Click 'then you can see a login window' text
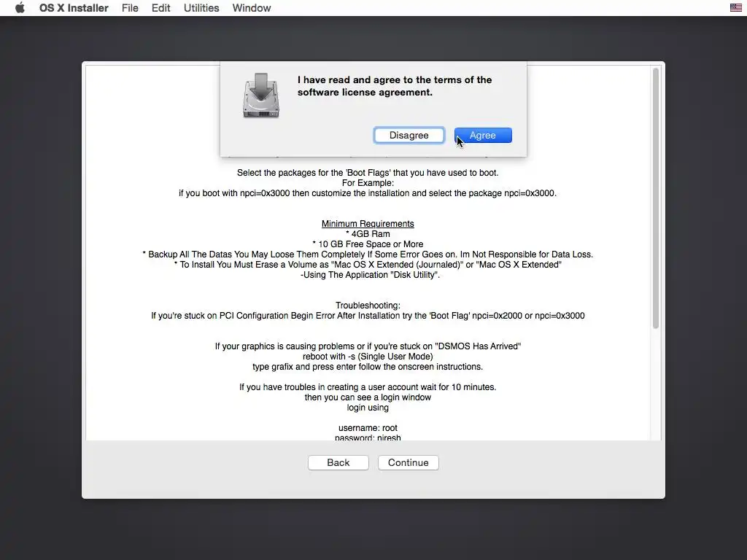The image size is (747, 560). click(x=368, y=397)
